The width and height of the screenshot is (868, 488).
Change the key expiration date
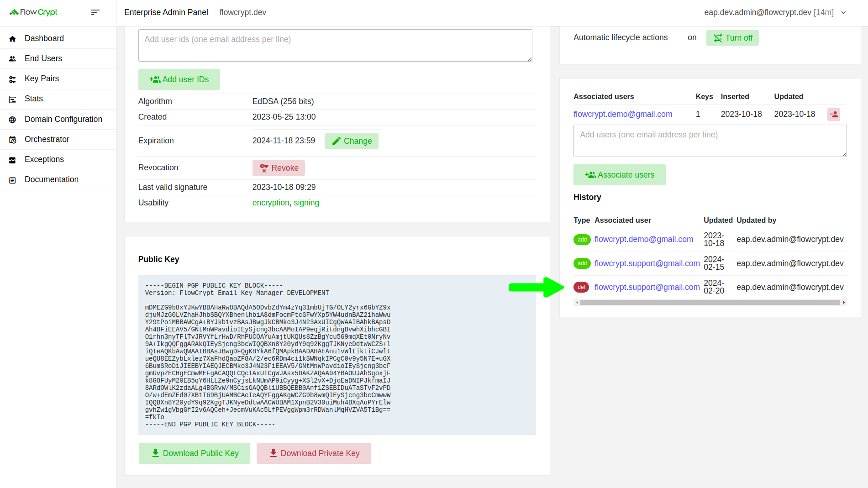[352, 141]
